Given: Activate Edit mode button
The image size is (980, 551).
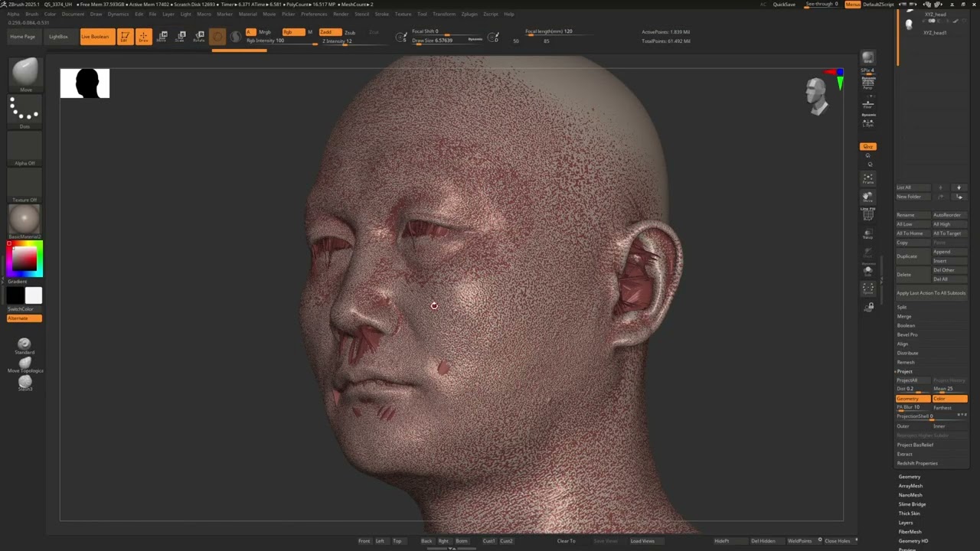Looking at the screenshot, I should point(125,37).
